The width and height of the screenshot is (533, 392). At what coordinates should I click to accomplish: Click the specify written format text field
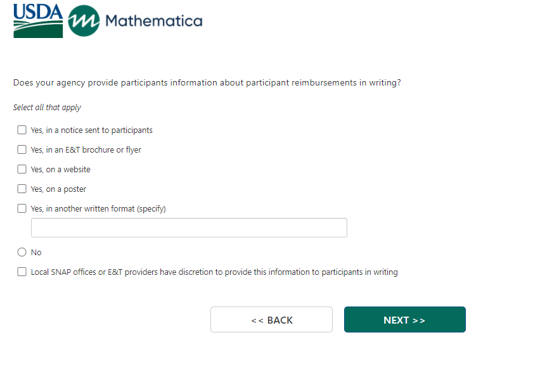click(x=189, y=228)
